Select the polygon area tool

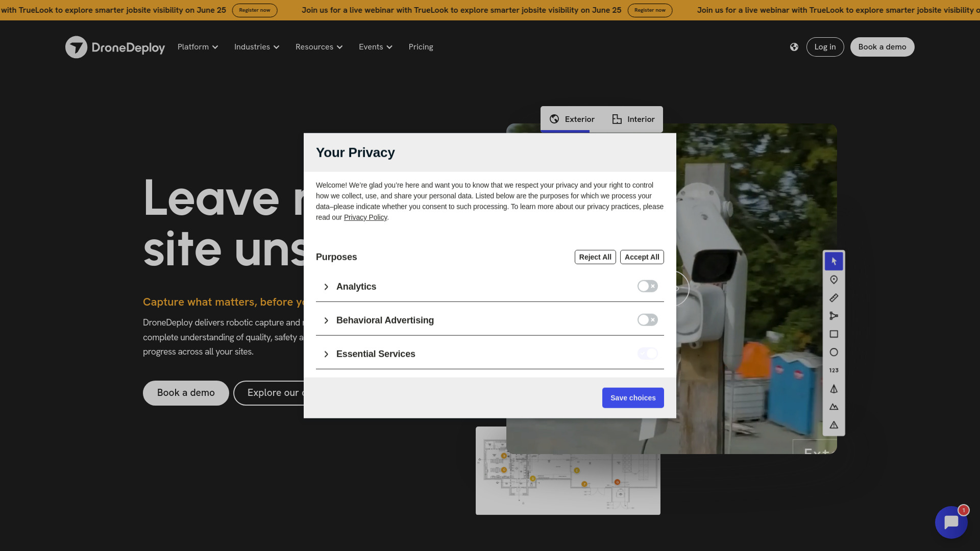834,316
